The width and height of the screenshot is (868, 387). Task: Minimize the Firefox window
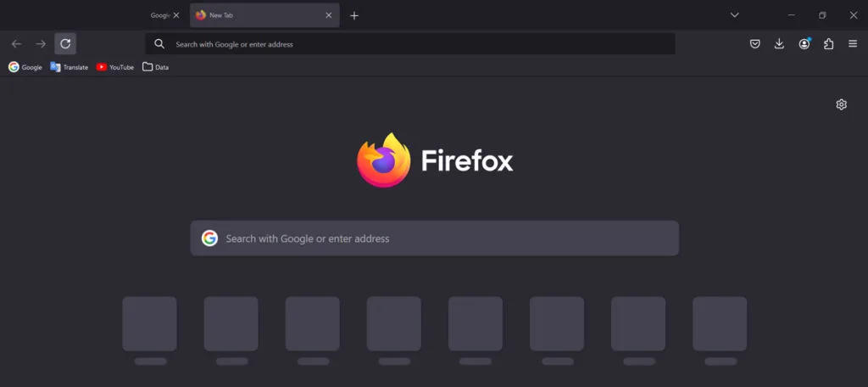[x=792, y=15]
